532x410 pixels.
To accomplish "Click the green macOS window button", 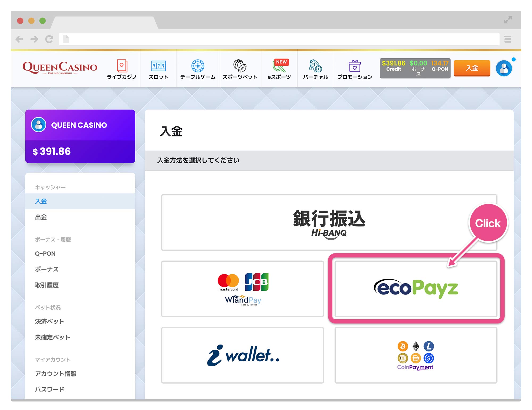I will point(43,20).
